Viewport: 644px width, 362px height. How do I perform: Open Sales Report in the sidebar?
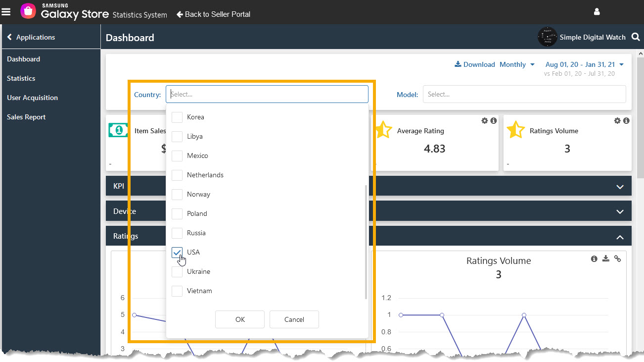pos(26,117)
